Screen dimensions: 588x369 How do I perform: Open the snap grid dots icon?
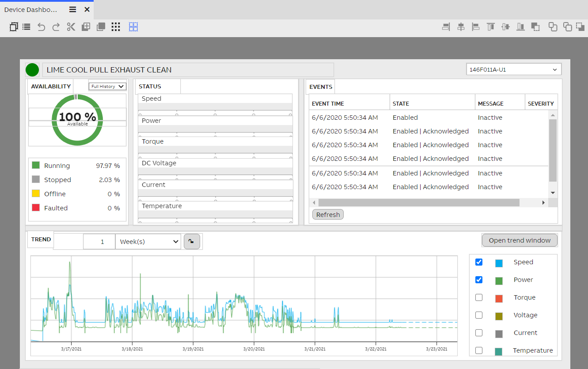pyautogui.click(x=115, y=27)
